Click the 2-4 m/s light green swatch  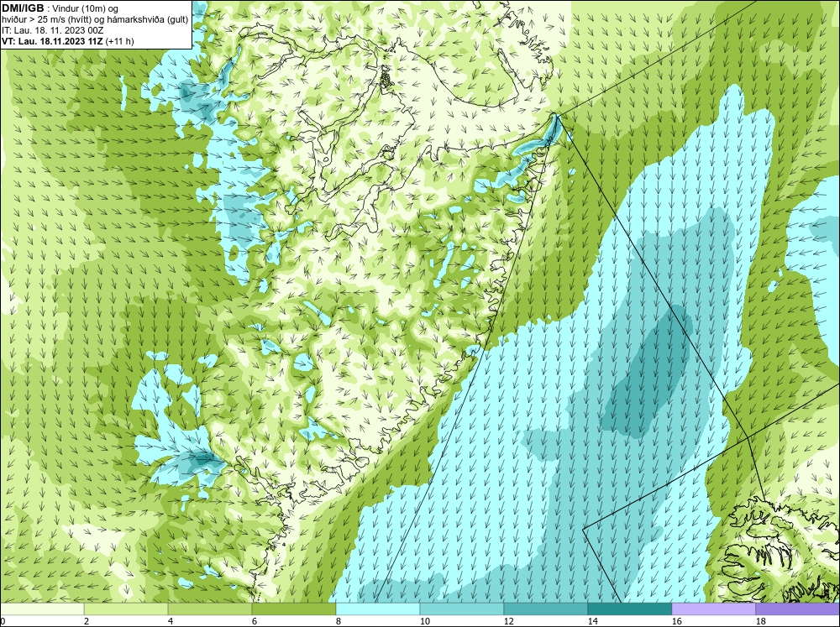[x=126, y=609]
